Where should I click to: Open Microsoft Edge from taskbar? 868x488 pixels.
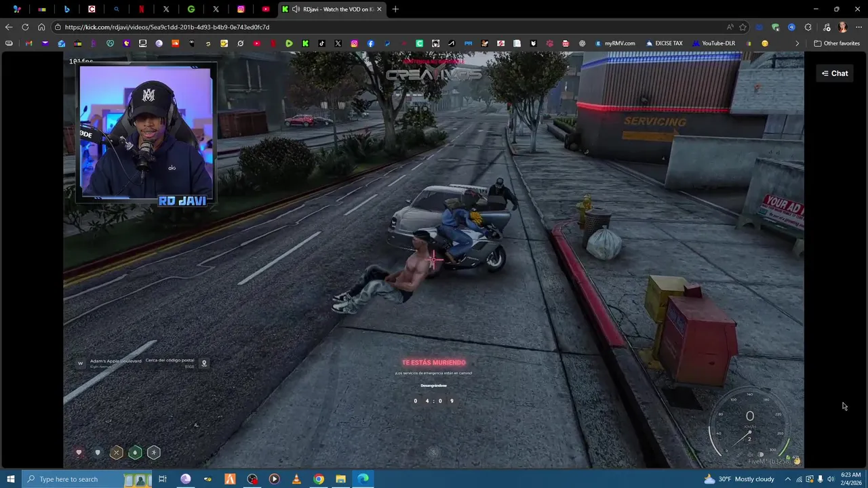pos(363,479)
